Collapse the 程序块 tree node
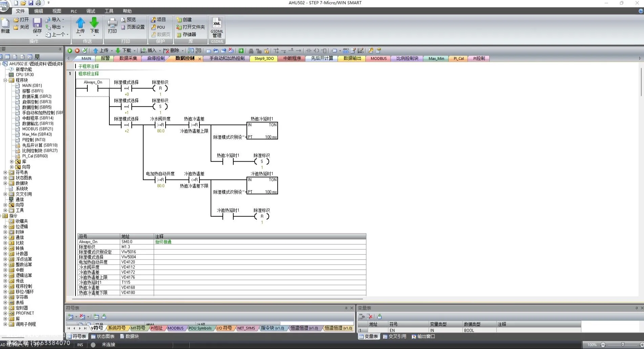 [5, 80]
